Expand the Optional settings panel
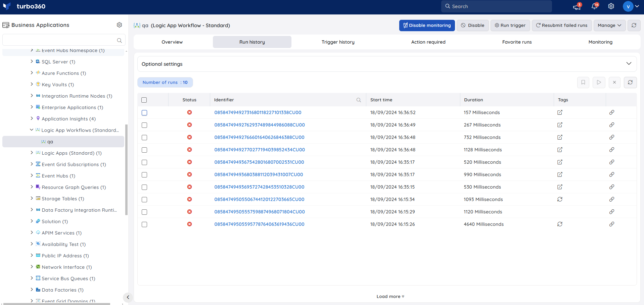Viewport: 644px width, 305px height. pyautogui.click(x=387, y=64)
